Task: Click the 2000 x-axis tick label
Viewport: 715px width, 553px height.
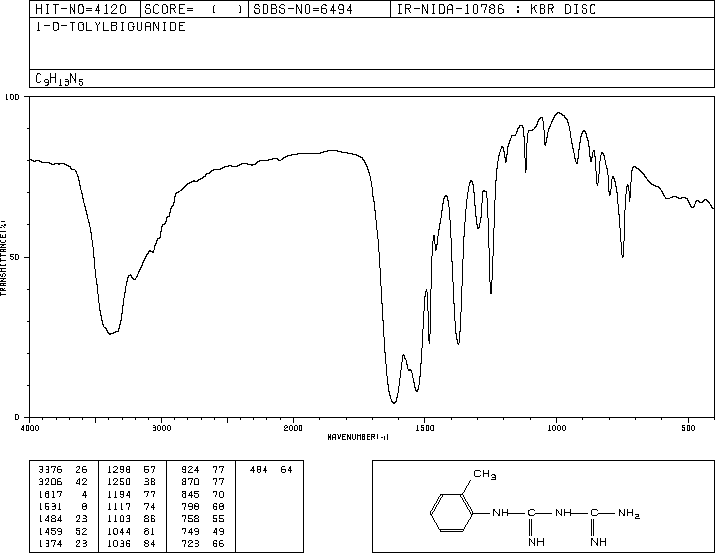Action: [293, 428]
